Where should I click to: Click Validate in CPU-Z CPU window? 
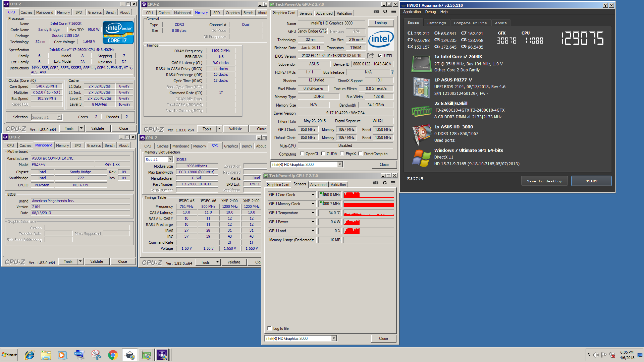pos(98,128)
